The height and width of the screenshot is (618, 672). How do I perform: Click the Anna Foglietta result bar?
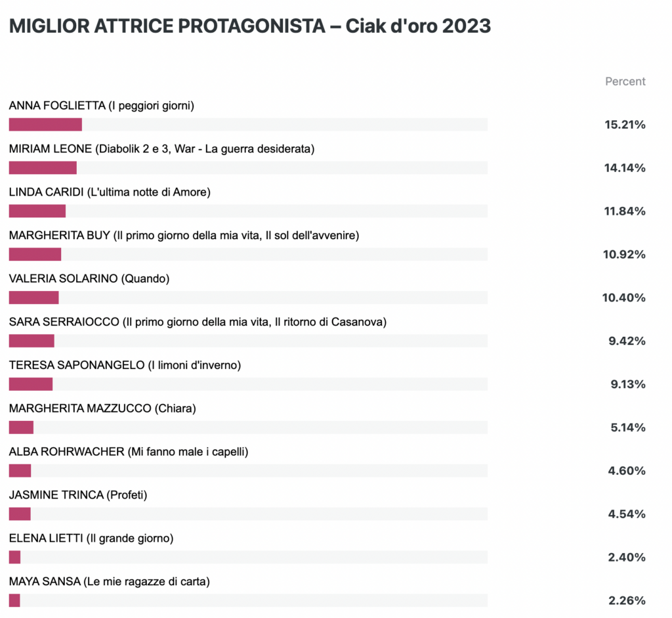coord(248,124)
